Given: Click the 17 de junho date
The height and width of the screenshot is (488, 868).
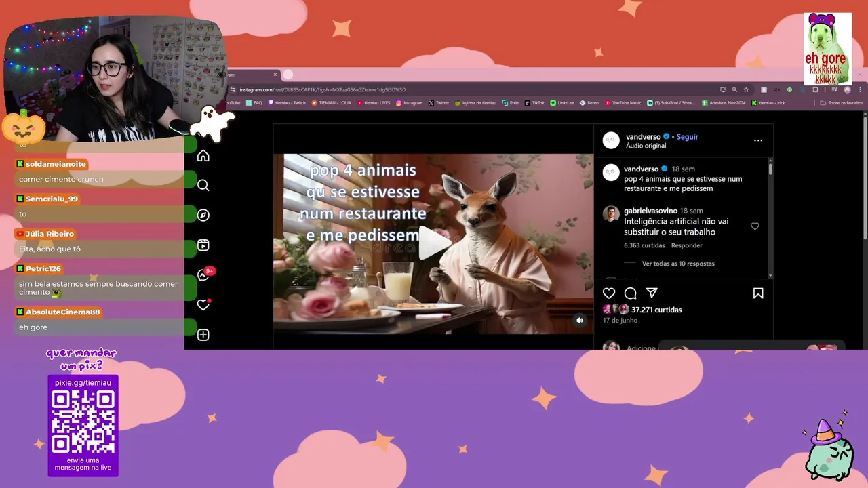Looking at the screenshot, I should [620, 321].
